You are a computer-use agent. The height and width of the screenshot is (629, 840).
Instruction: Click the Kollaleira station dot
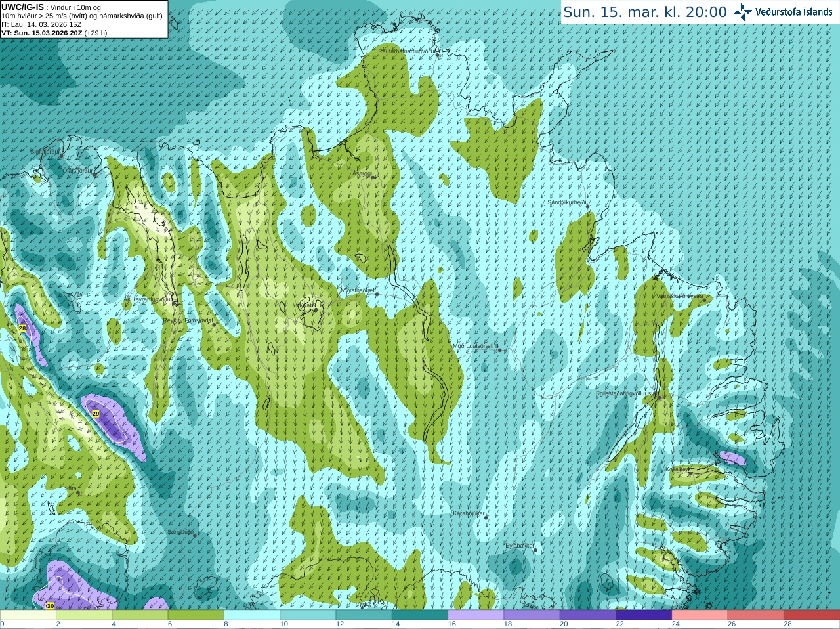point(690,473)
